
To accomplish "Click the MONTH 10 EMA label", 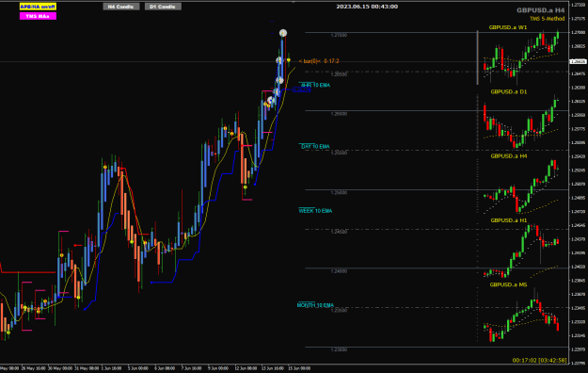I will (x=315, y=305).
